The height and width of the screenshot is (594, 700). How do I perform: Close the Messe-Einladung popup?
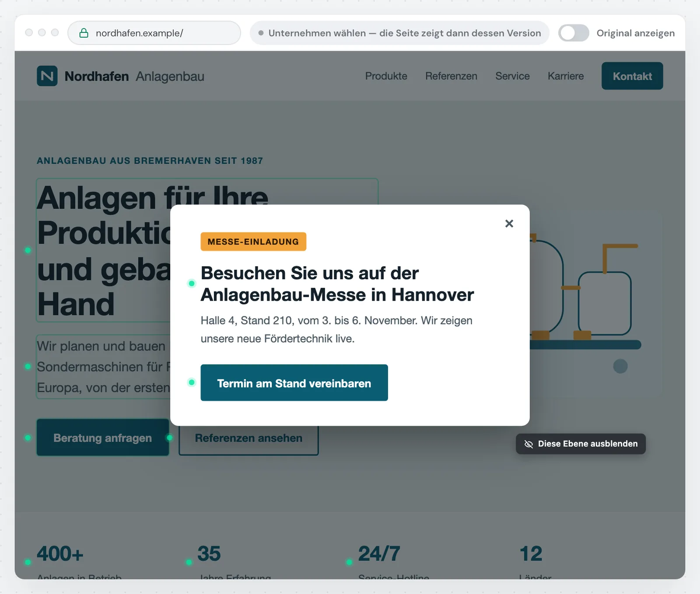[x=509, y=224]
